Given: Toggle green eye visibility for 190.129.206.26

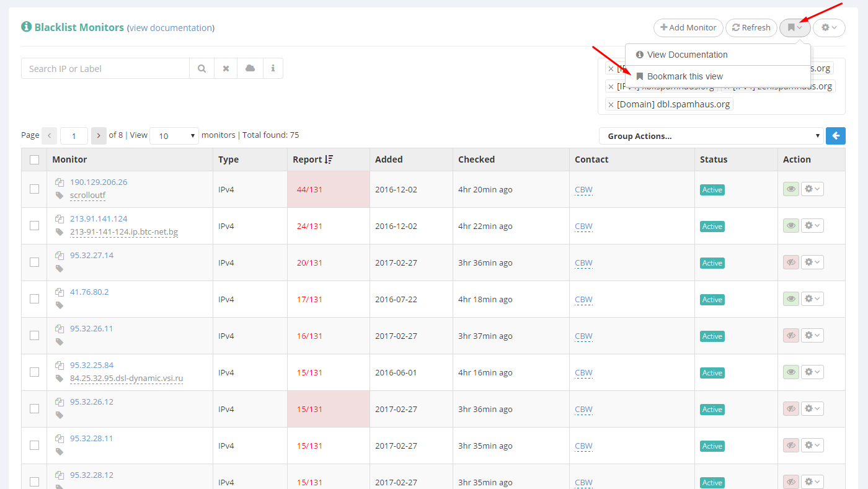Looking at the screenshot, I should (x=790, y=189).
